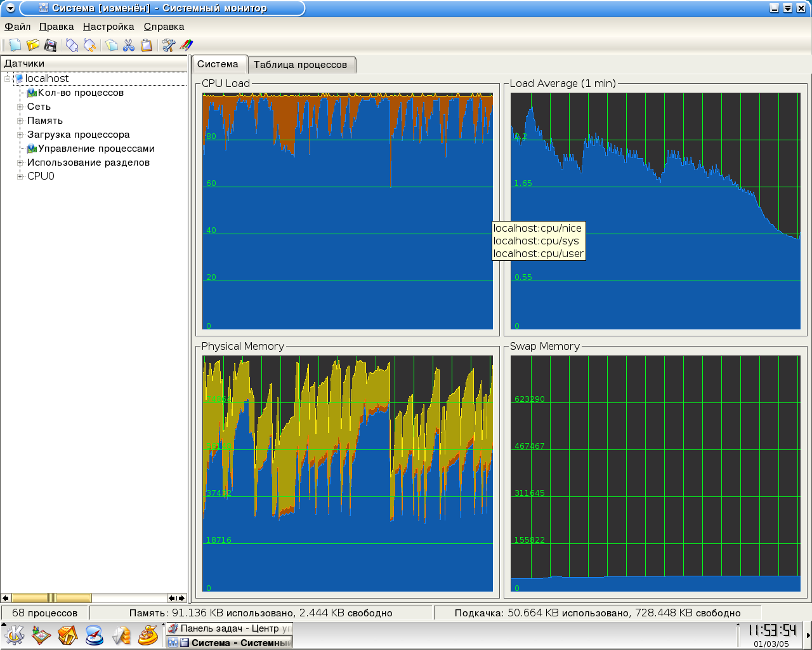812x650 pixels.
Task: Click the yellow duck panel icon
Action: [x=148, y=635]
